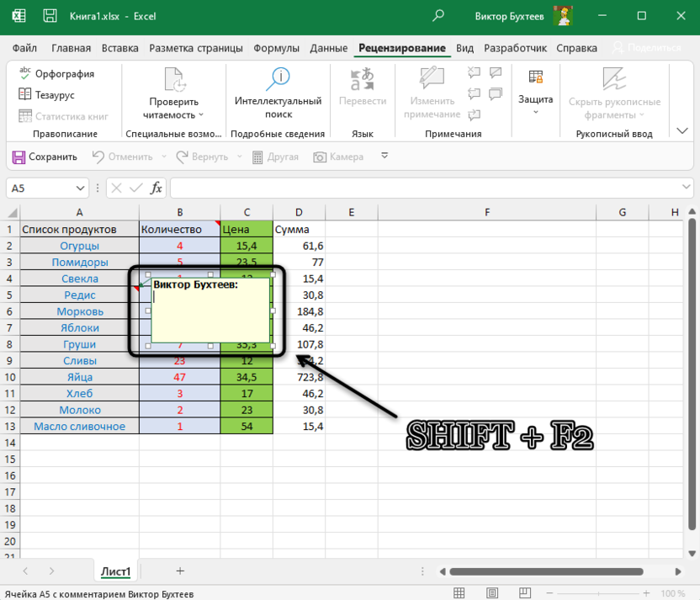Open the Файл menu
Screen dimensions: 700x600
coord(25,48)
